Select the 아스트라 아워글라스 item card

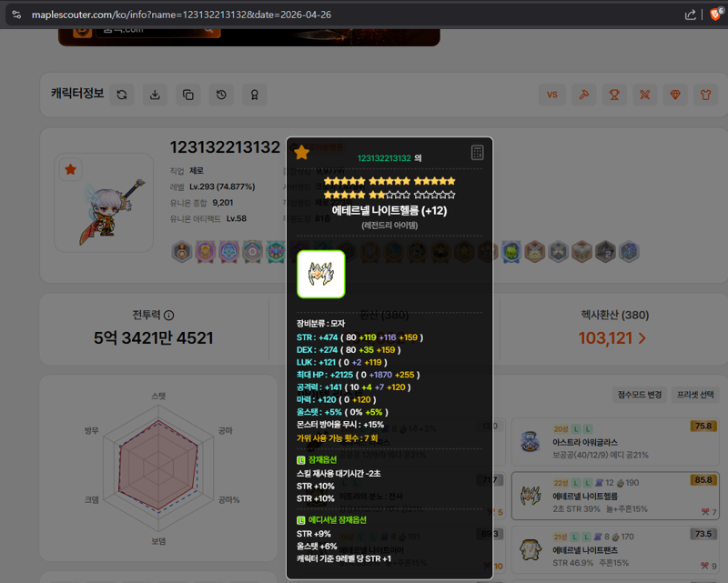(616, 442)
